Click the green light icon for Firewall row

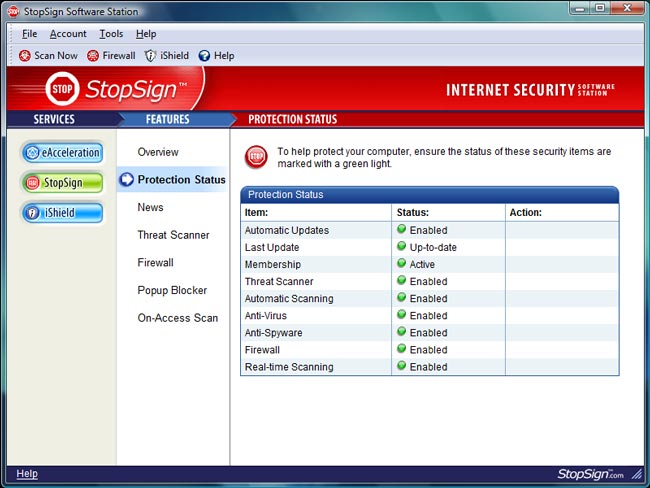tap(401, 348)
